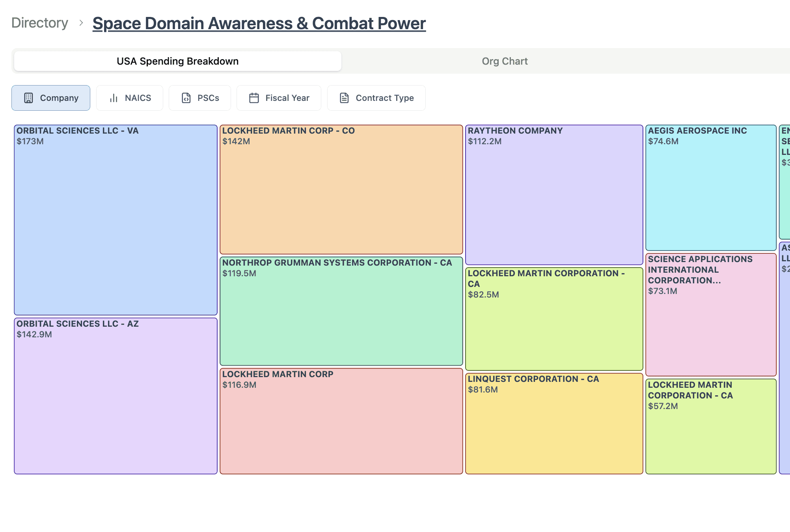Click the $73.1M amount text
Viewport: 790px width, 532px height.
click(x=663, y=291)
